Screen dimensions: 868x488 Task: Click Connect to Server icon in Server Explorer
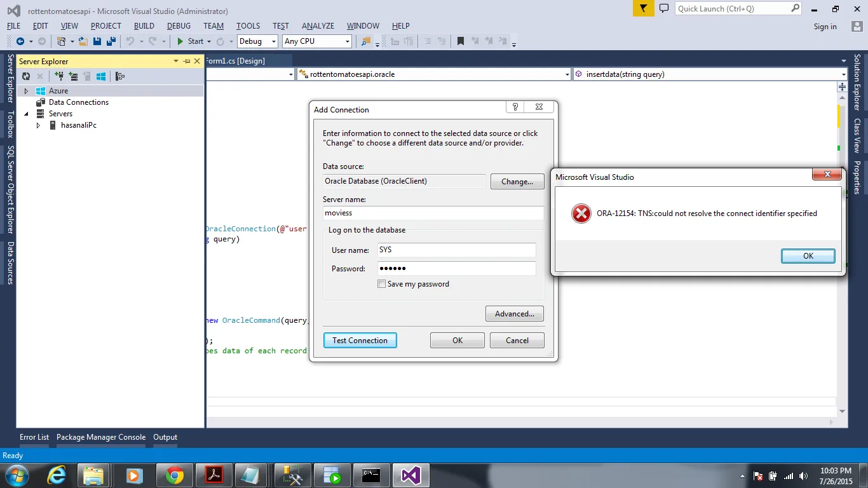(x=73, y=76)
